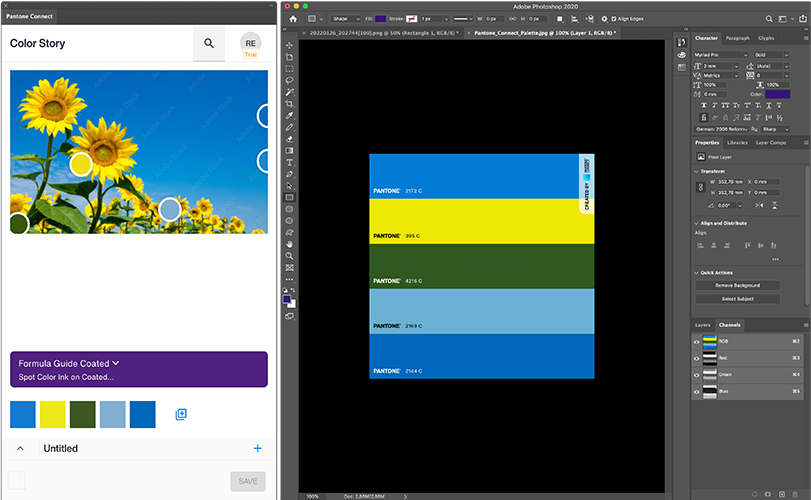The image size is (811, 500).
Task: Select the Pen tool
Action: (x=289, y=174)
